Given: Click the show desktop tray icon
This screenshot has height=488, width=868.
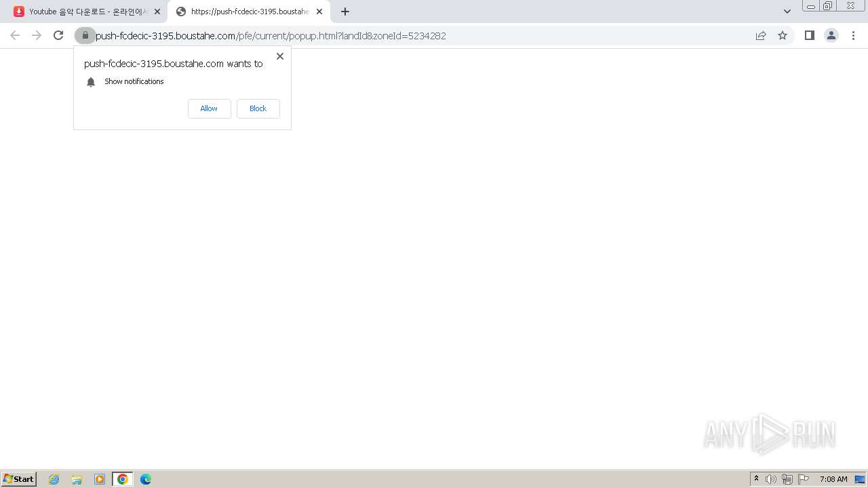Looking at the screenshot, I should coord(860,479).
